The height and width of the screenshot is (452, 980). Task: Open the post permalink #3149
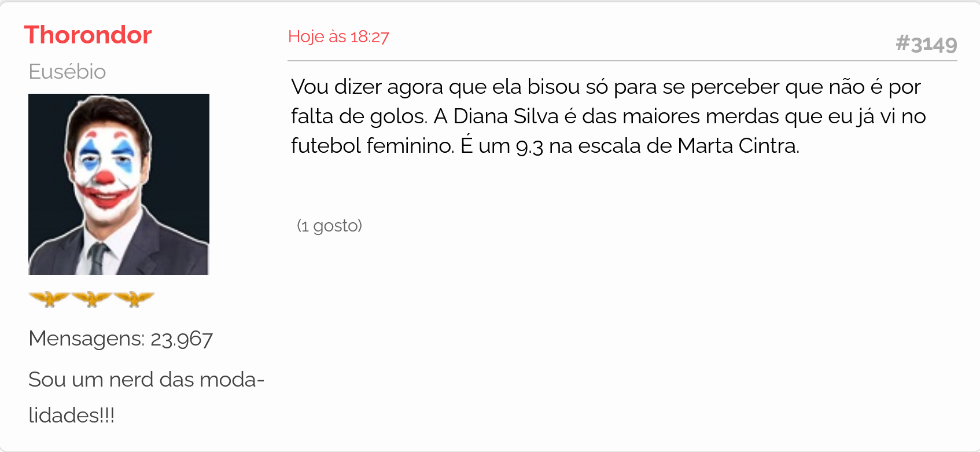pos(926,44)
